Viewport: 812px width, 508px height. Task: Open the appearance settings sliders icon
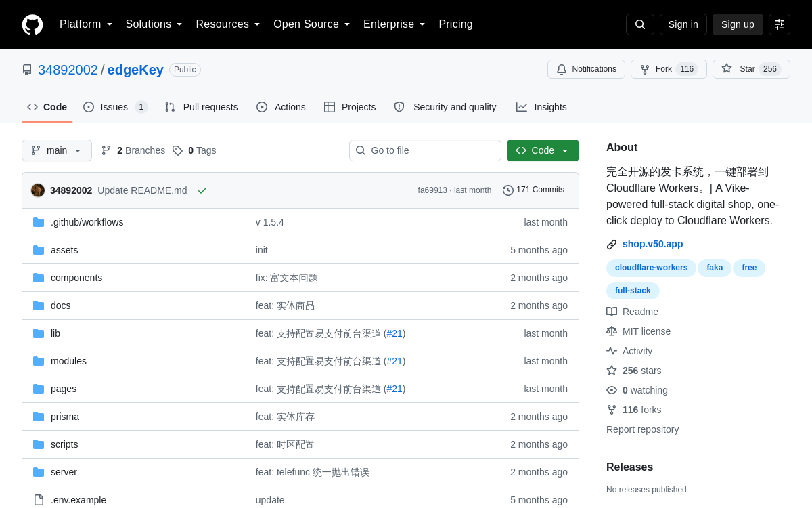[780, 24]
